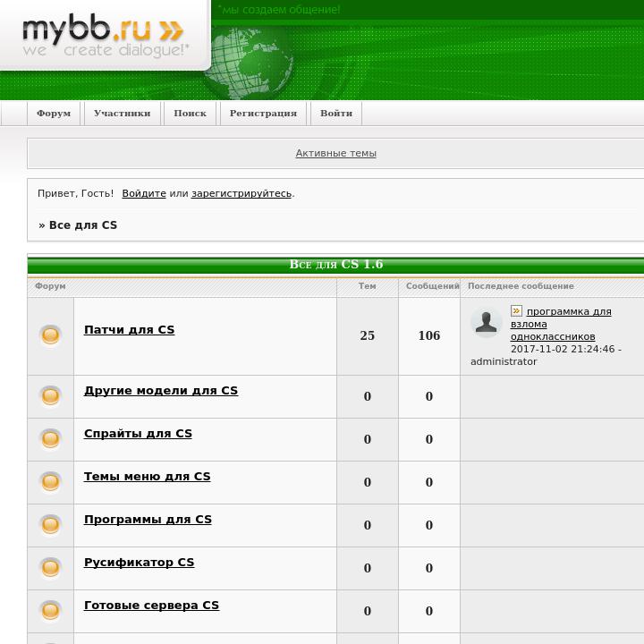Open the Готовые сервера CS forum
The width and height of the screenshot is (644, 644).
click(x=151, y=606)
